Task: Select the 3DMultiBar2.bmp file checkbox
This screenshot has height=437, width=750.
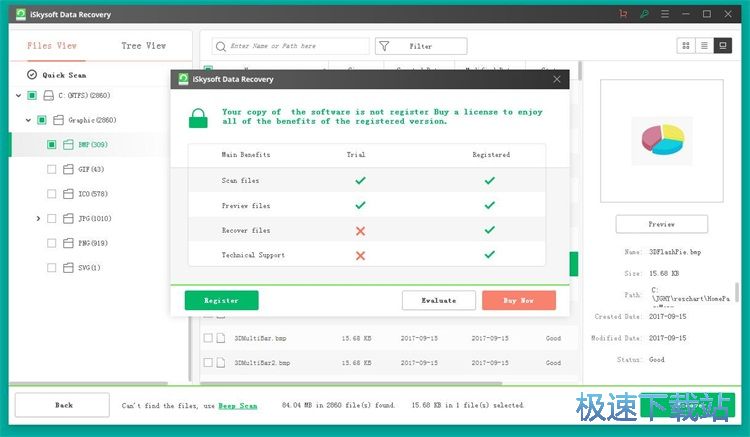Action: [208, 362]
